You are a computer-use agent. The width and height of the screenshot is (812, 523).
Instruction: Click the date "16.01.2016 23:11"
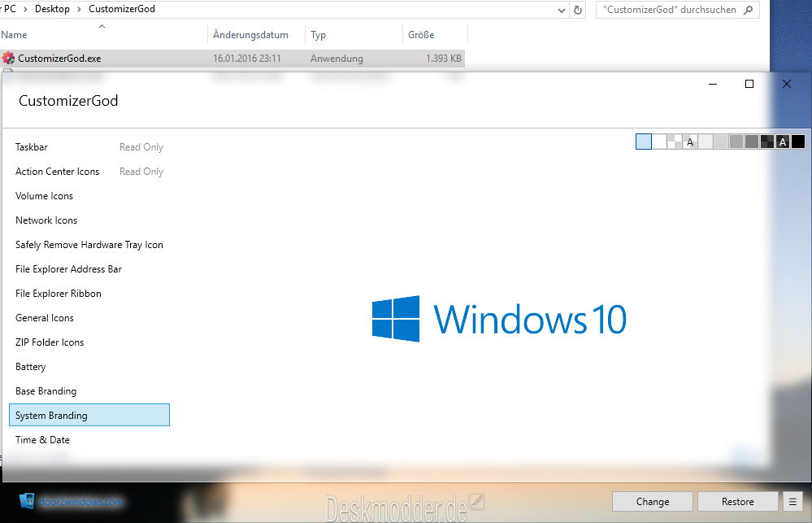click(x=247, y=59)
